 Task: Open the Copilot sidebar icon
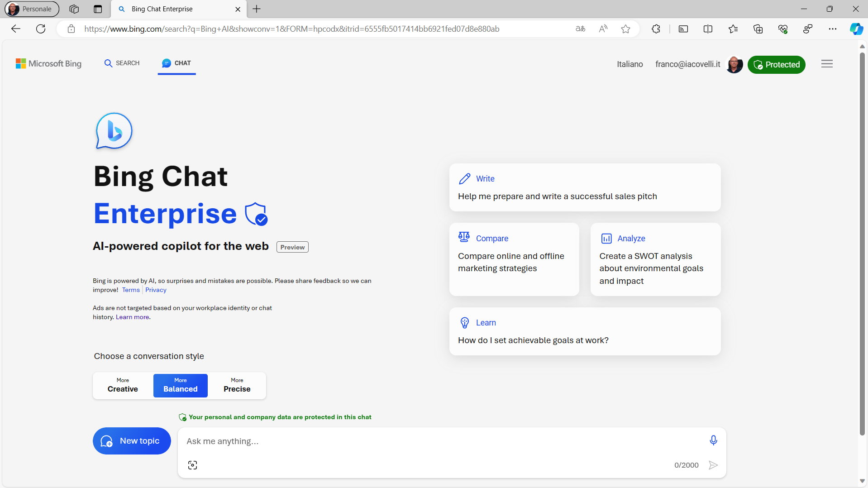(x=856, y=29)
